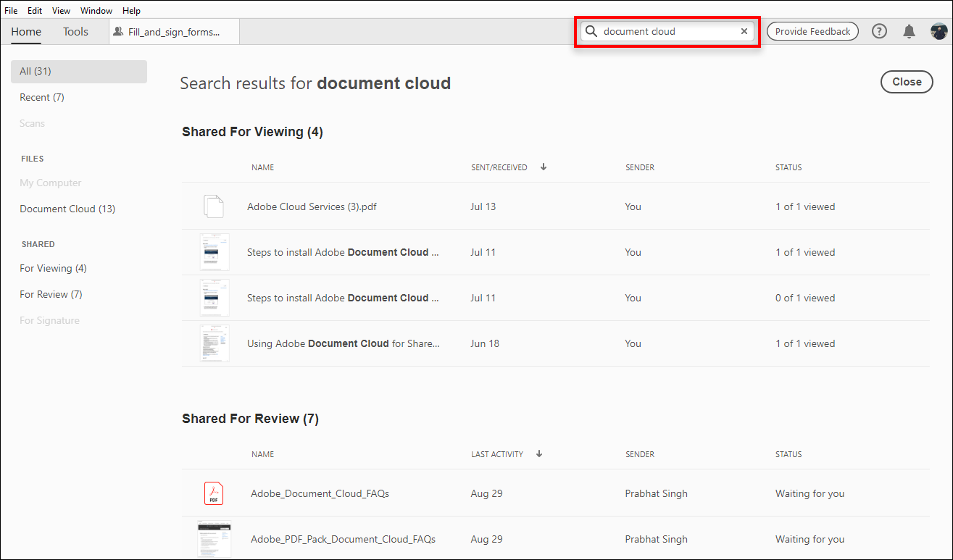The image size is (953, 560).
Task: Open Adobe_Document_Cloud_FAQs file name
Action: (x=320, y=493)
